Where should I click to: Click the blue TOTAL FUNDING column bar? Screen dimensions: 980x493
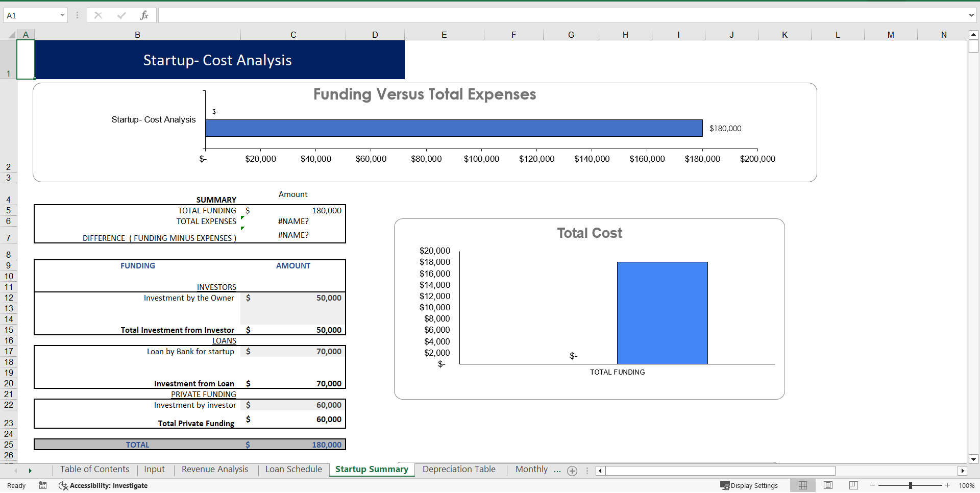[x=662, y=313]
